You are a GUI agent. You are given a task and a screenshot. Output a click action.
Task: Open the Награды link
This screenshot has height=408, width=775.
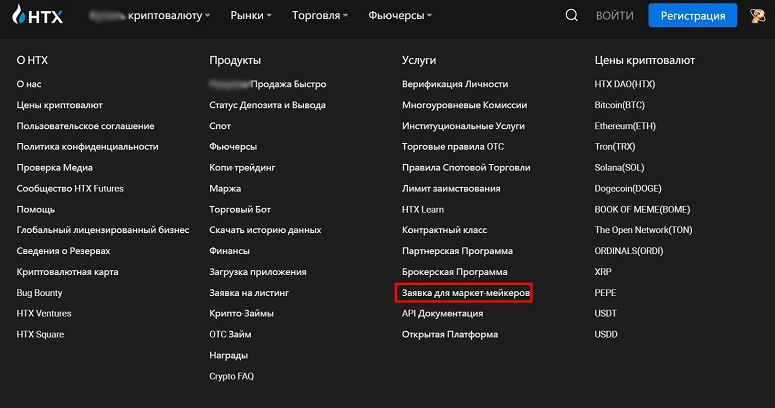pos(228,356)
